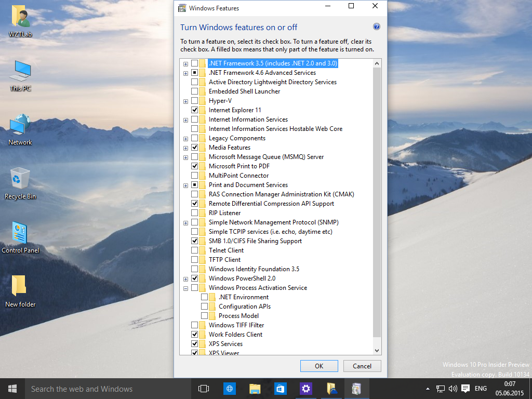Click the Windows Start button

(12, 389)
